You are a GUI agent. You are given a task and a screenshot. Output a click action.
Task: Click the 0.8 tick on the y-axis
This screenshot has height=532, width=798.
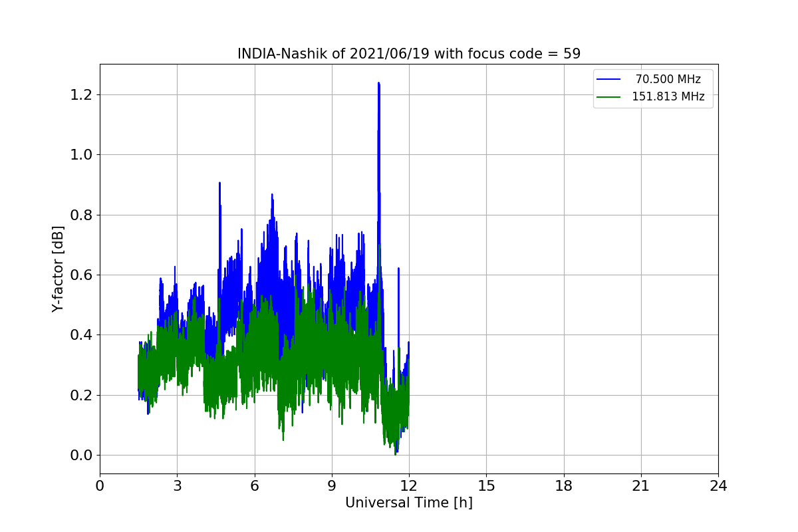(80, 215)
